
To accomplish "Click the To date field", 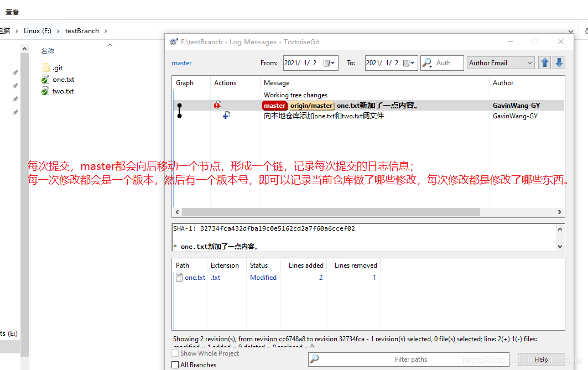I will pos(392,63).
